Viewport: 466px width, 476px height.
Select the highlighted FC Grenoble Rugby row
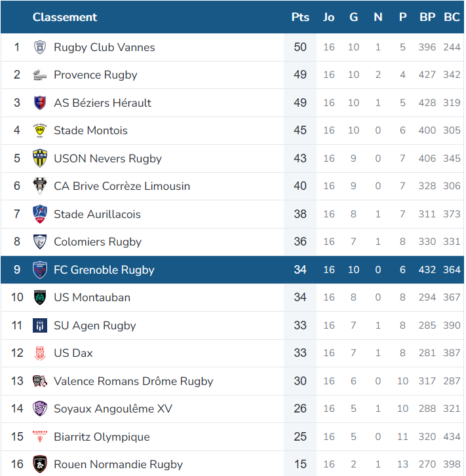tap(232, 270)
